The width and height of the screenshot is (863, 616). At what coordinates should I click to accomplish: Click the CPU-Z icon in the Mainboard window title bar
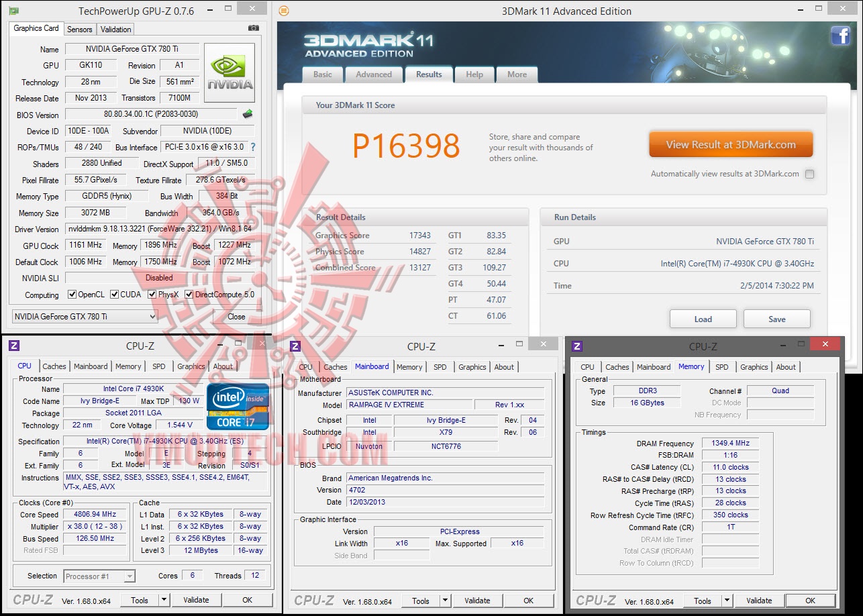[x=295, y=346]
